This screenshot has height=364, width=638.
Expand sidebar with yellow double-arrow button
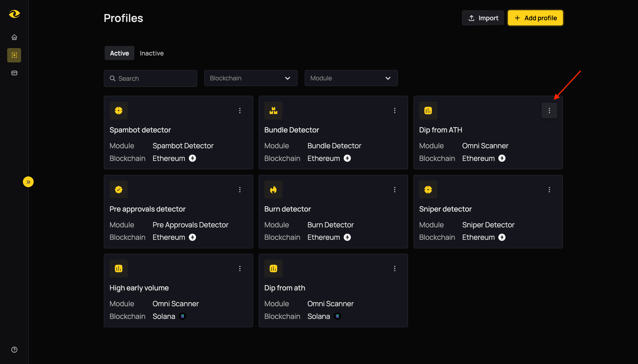(28, 182)
